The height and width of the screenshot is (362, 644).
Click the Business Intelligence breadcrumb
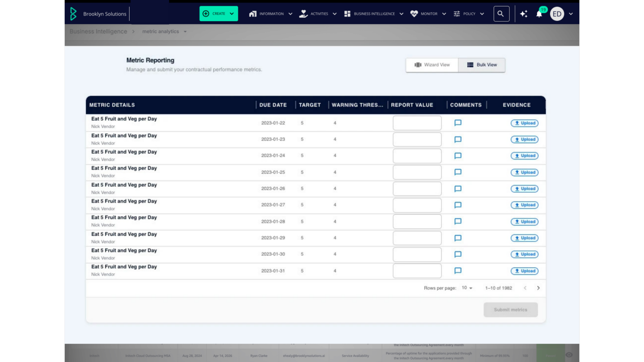(98, 31)
